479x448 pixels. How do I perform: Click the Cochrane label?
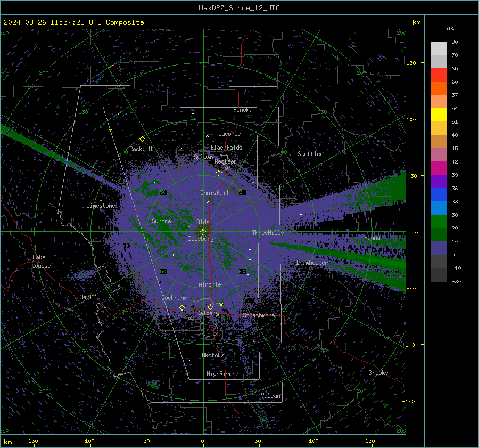click(x=174, y=298)
